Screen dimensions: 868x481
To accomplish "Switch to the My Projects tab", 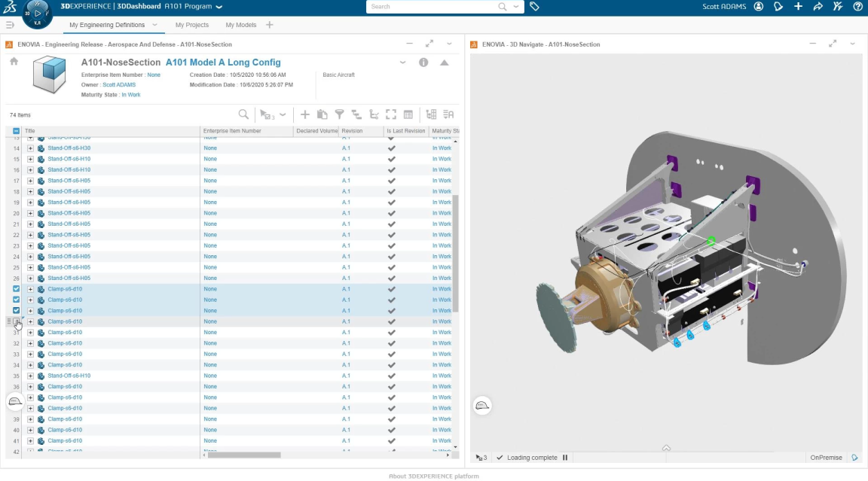I will pos(192,24).
